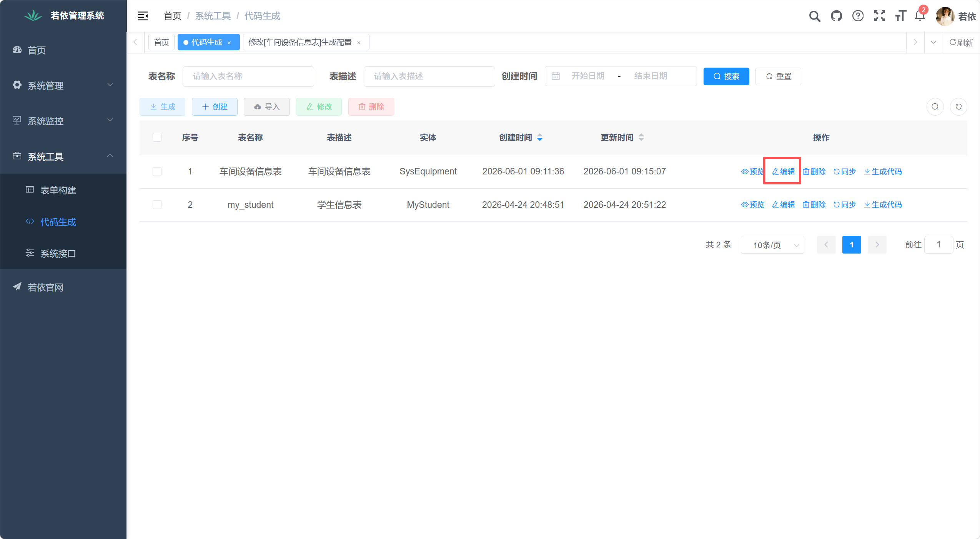Delete the my_student row
This screenshot has height=539, width=980.
tap(814, 205)
